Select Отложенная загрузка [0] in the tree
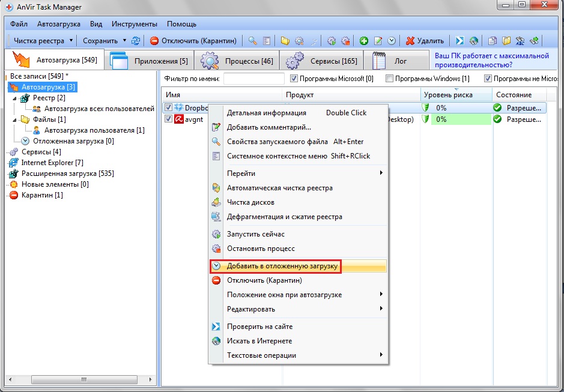The width and height of the screenshot is (564, 392). 73,141
